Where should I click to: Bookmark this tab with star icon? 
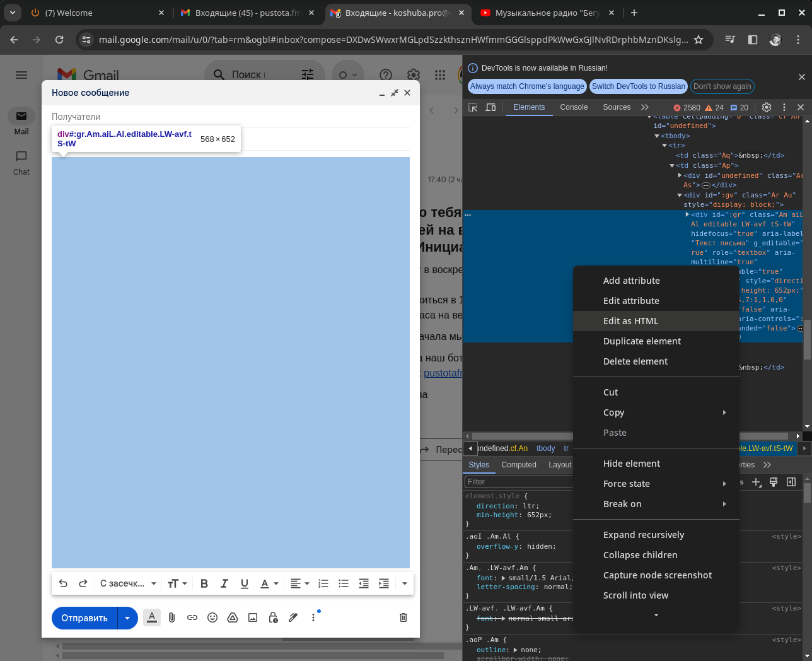pyautogui.click(x=699, y=40)
